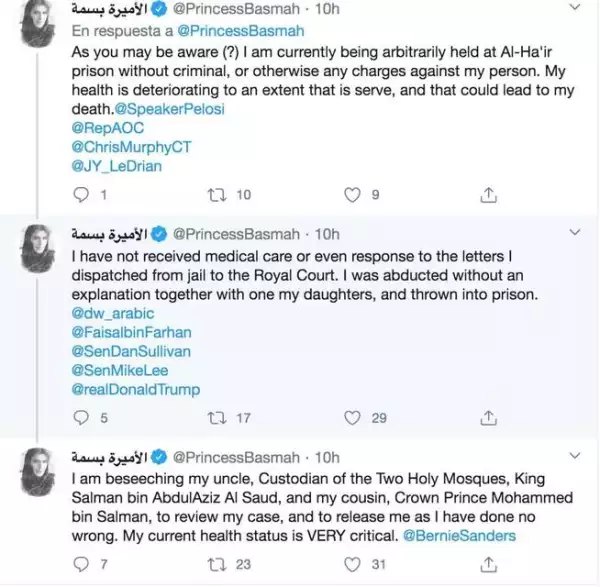Expand the second tweet's more-options chevron
600x587 pixels.
(573, 233)
